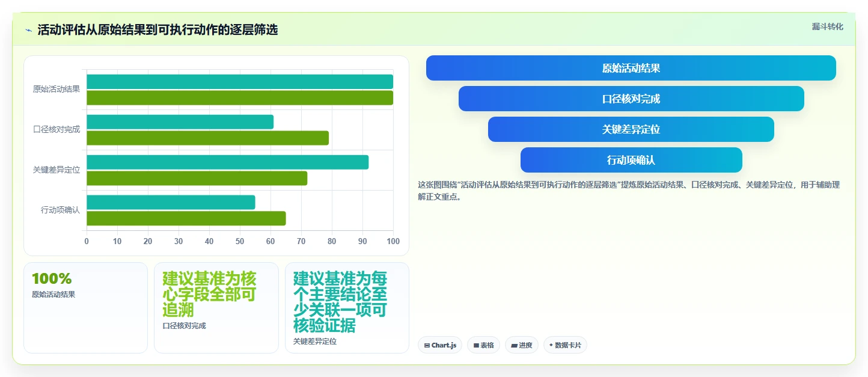The width and height of the screenshot is (868, 377).
Task: Select the 原始活动结果 funnel stage
Action: (x=631, y=68)
